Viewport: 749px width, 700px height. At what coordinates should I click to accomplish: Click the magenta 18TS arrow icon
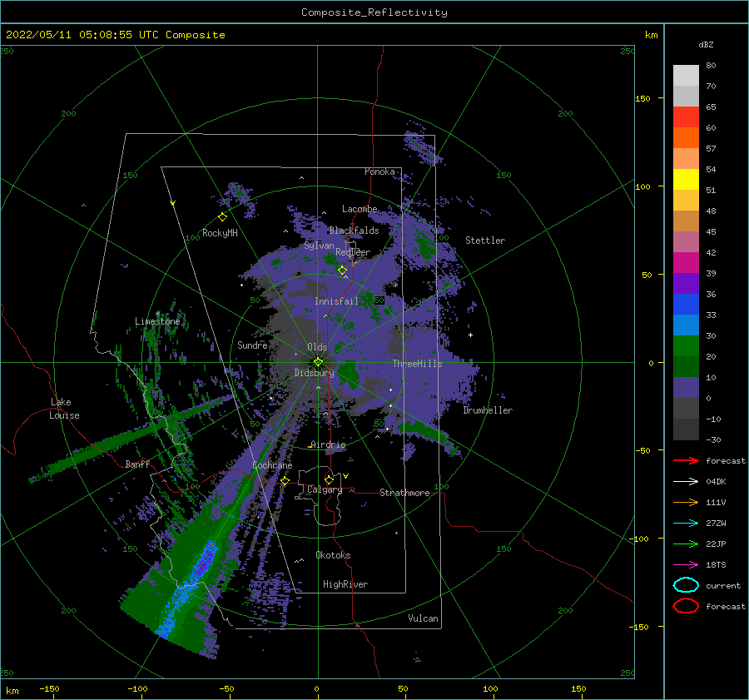pos(686,565)
